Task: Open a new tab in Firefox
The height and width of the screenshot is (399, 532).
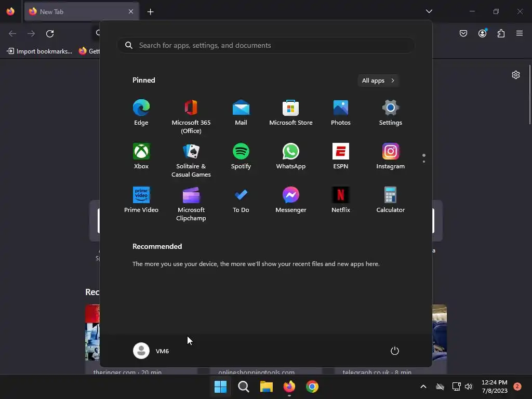Action: click(150, 12)
